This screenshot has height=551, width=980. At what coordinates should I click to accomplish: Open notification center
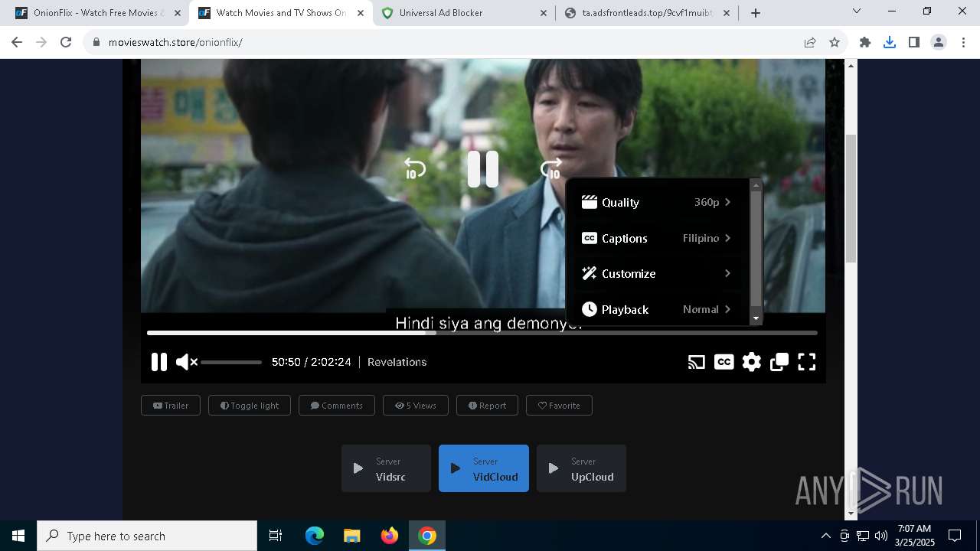pos(955,536)
